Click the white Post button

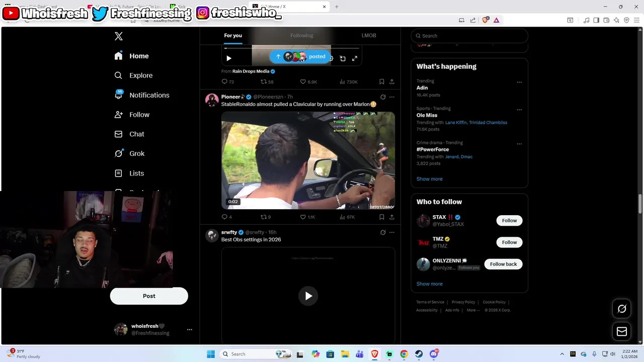pyautogui.click(x=149, y=296)
